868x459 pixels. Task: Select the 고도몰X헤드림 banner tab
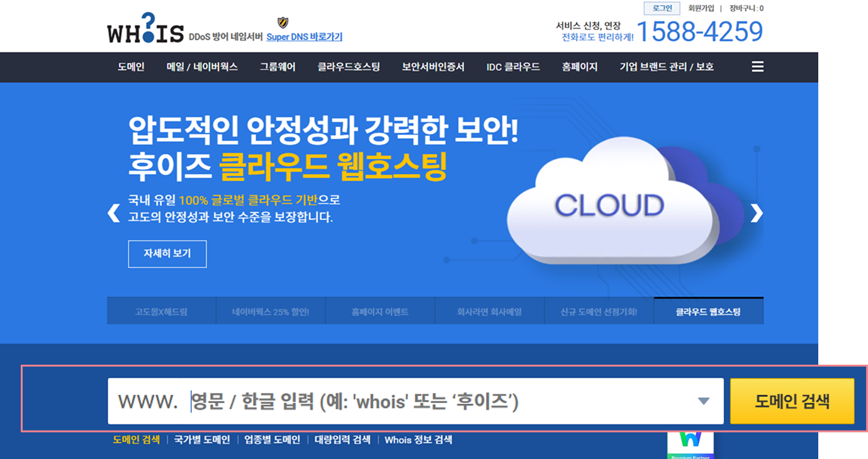click(x=161, y=311)
